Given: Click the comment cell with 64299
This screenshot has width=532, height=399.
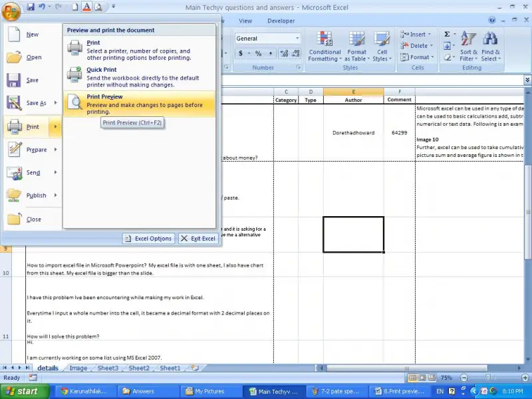Looking at the screenshot, I should click(400, 132).
